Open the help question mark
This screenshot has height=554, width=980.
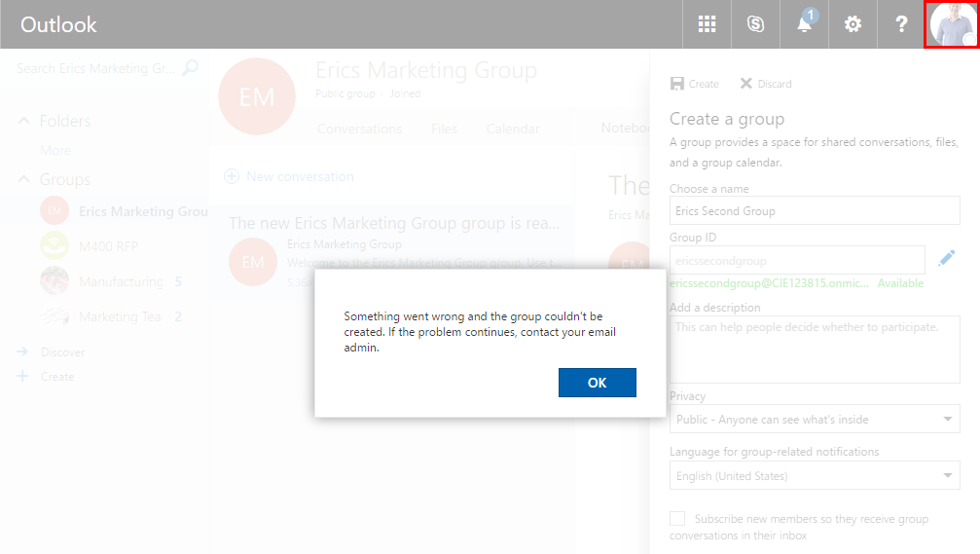pyautogui.click(x=901, y=24)
